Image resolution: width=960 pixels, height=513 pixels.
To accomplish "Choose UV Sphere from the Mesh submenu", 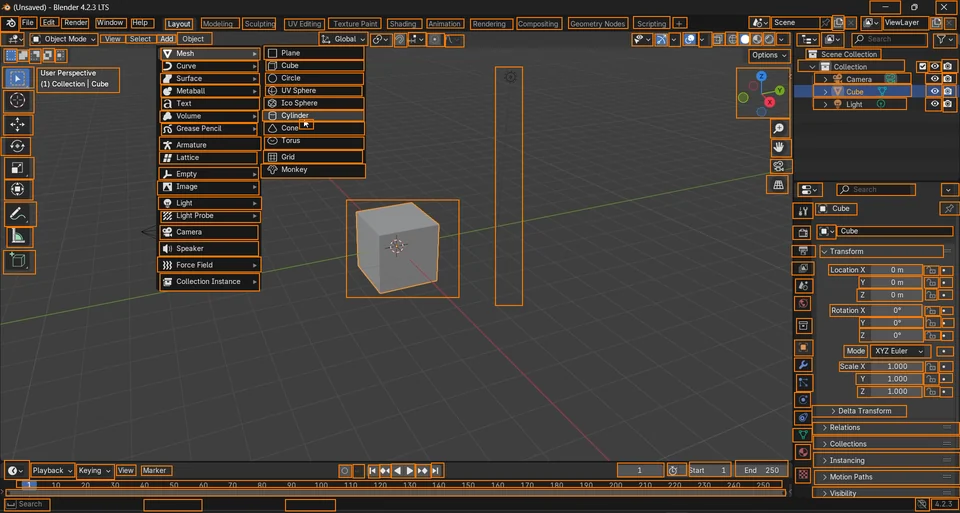I will pos(313,91).
